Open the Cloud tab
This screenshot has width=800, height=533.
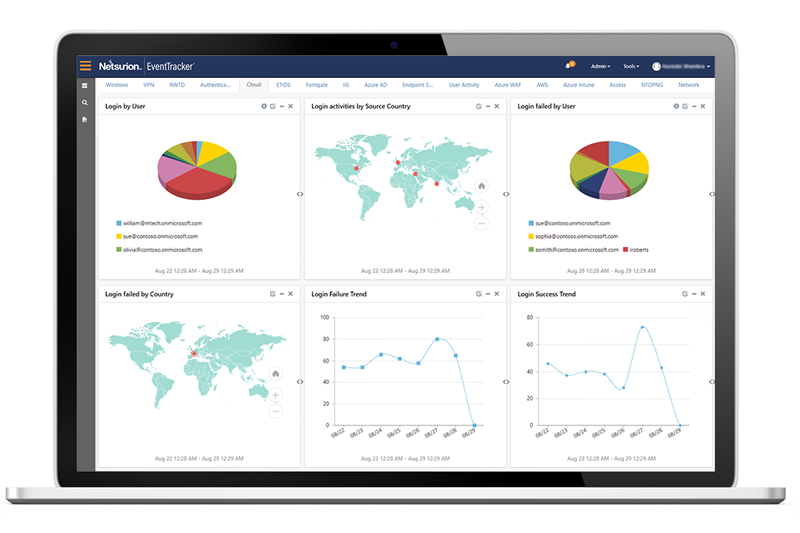(x=254, y=85)
